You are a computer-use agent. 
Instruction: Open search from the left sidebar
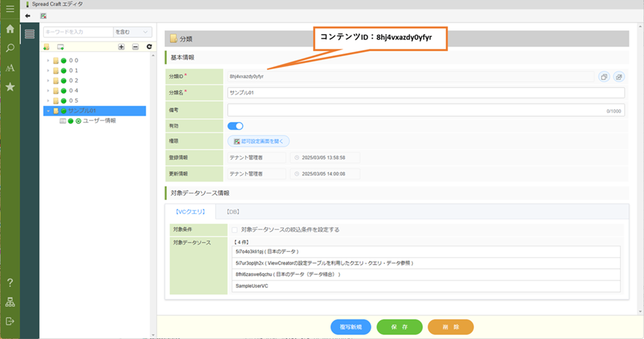[x=10, y=48]
